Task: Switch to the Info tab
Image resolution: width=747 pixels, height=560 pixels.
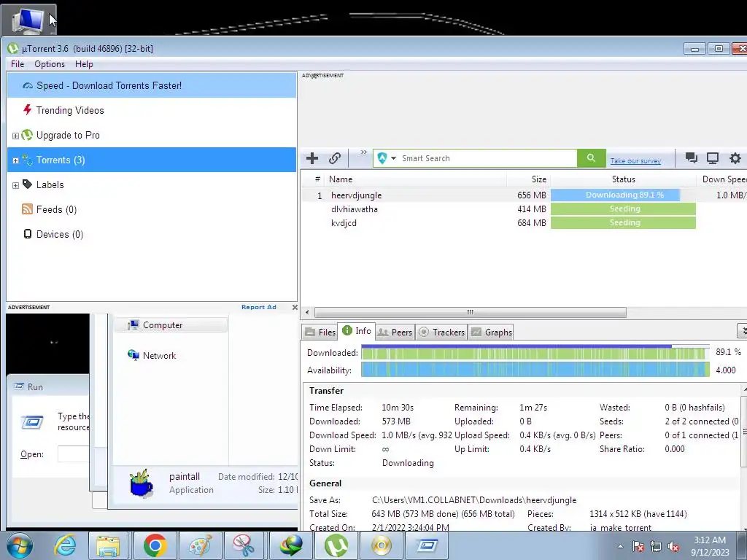Action: point(357,330)
